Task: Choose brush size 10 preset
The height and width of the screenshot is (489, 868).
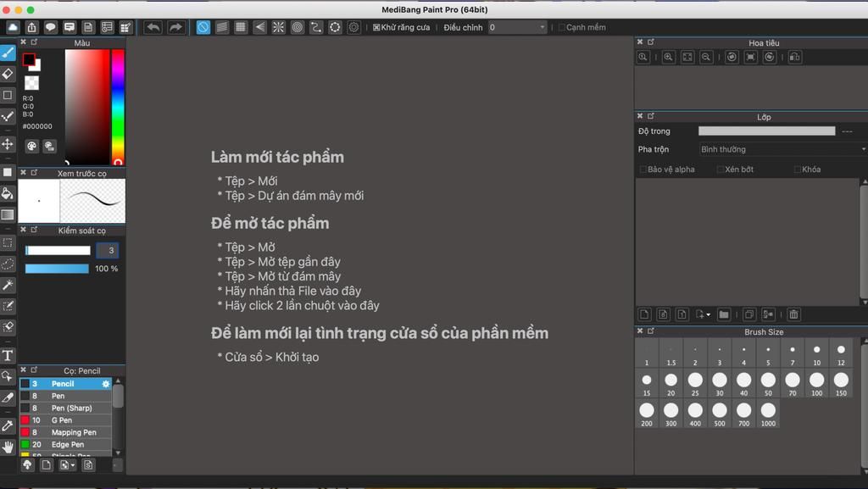Action: [x=816, y=353]
